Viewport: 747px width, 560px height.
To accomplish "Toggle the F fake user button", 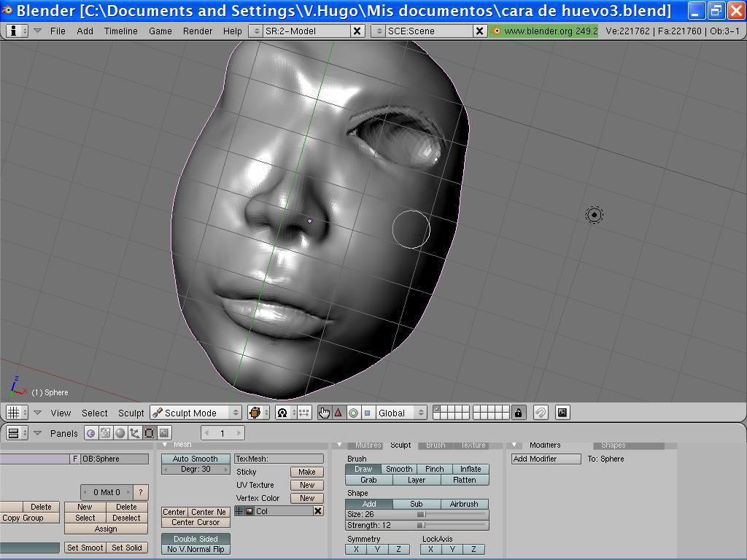I will pos(75,459).
